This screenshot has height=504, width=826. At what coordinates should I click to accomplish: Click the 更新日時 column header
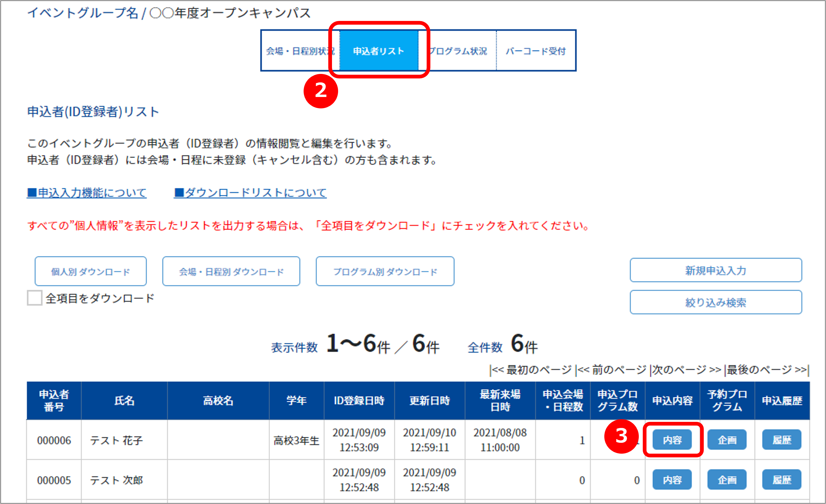(x=430, y=400)
